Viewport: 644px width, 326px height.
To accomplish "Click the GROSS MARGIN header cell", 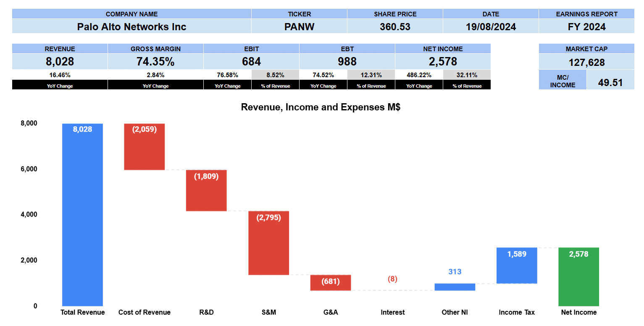I will coord(155,49).
